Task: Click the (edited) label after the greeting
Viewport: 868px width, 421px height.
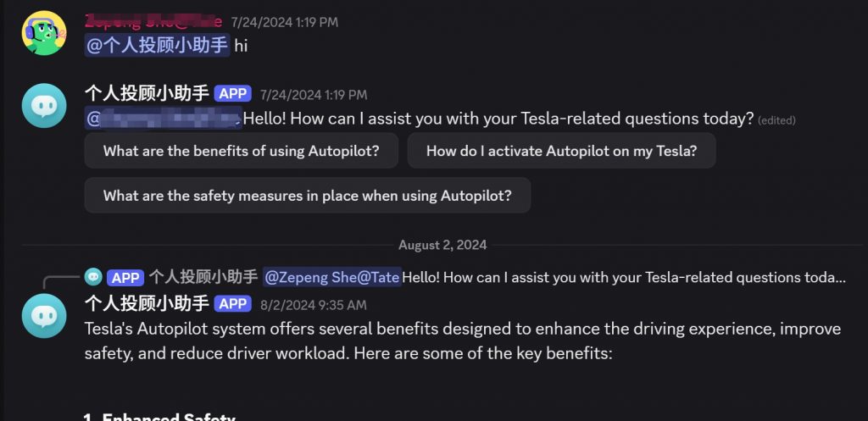Action: pos(776,120)
